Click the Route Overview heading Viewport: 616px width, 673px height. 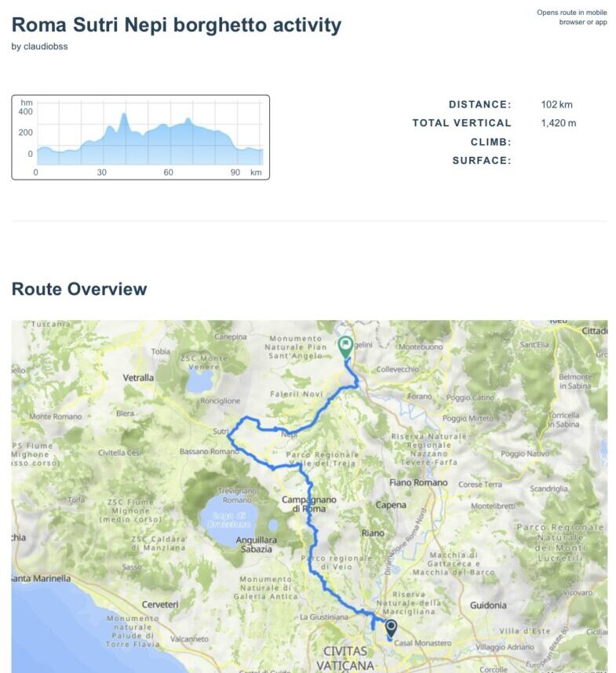pos(79,289)
